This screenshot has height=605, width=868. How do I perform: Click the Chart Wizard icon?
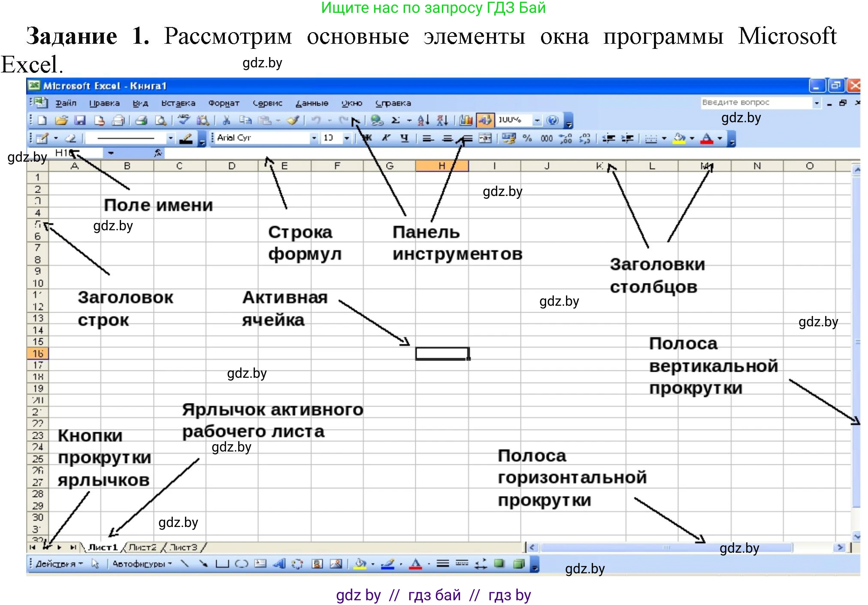pos(466,120)
